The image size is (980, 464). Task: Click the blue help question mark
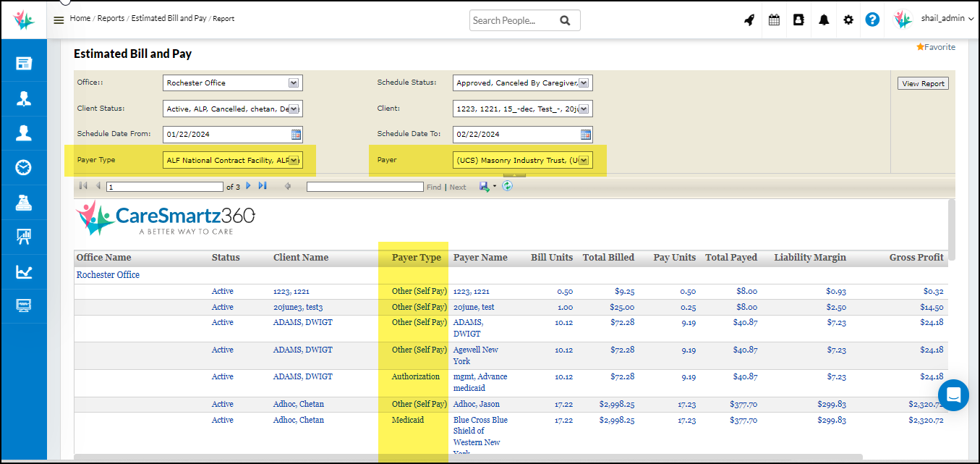pyautogui.click(x=872, y=20)
